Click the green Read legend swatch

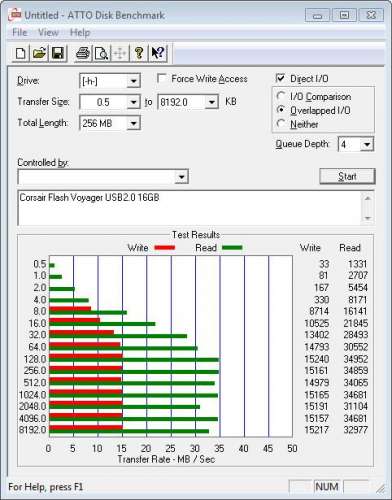(232, 248)
